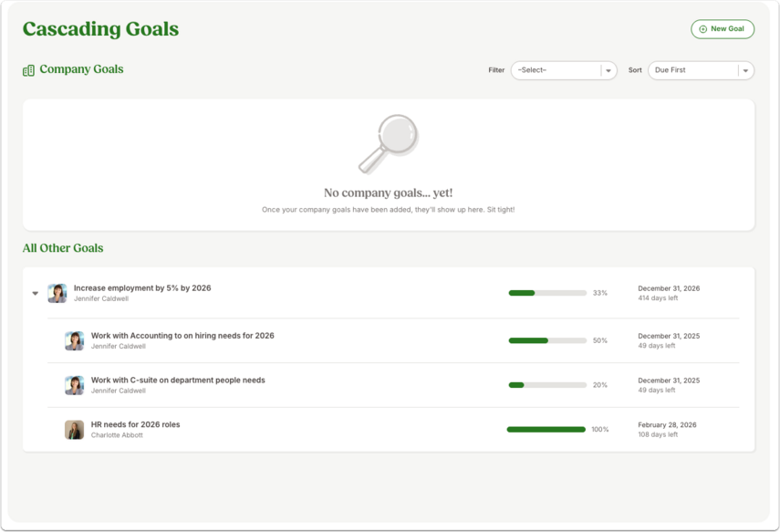This screenshot has width=780, height=532.
Task: Click the 33% percentage label
Action: click(600, 293)
